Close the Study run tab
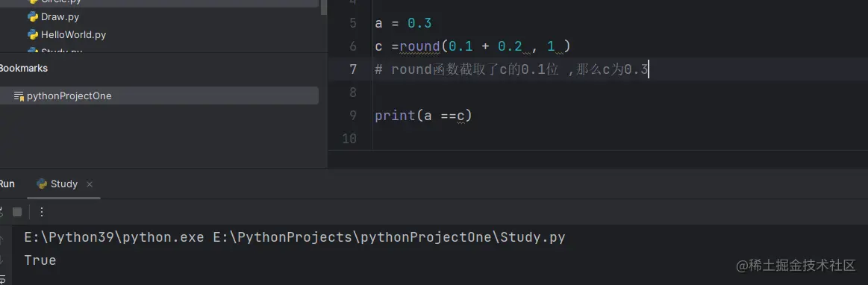The height and width of the screenshot is (285, 868). click(90, 184)
